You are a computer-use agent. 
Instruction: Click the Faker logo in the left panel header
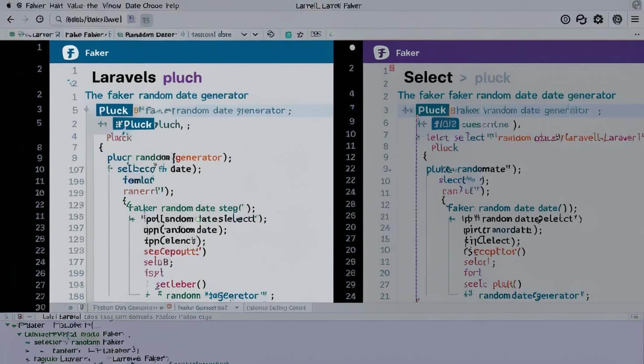(x=71, y=52)
